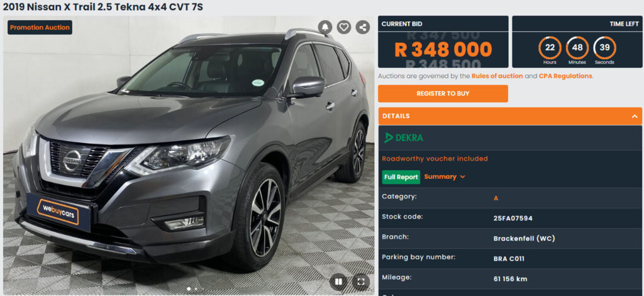Click the DETAILS header tab
The width and height of the screenshot is (644, 296).
point(510,117)
